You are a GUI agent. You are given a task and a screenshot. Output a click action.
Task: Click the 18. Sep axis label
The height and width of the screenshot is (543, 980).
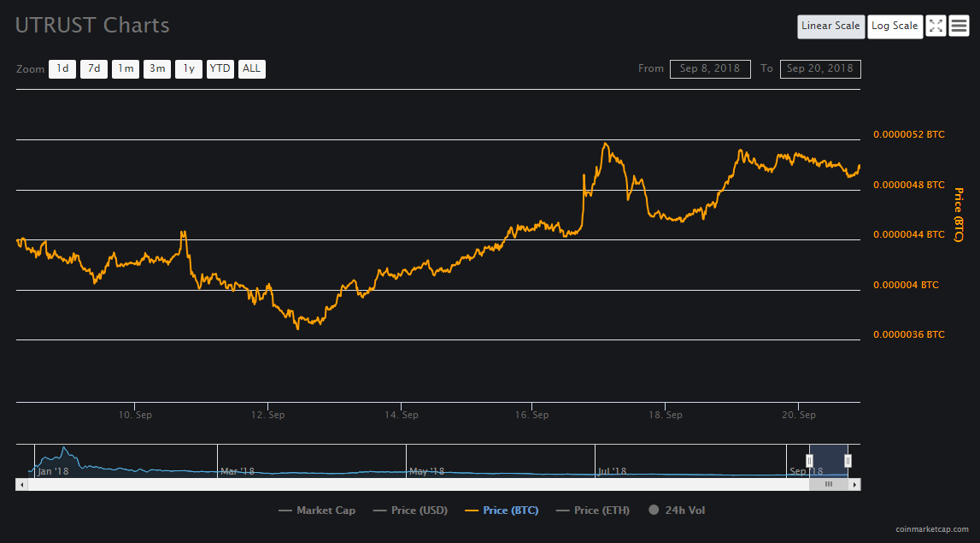665,415
